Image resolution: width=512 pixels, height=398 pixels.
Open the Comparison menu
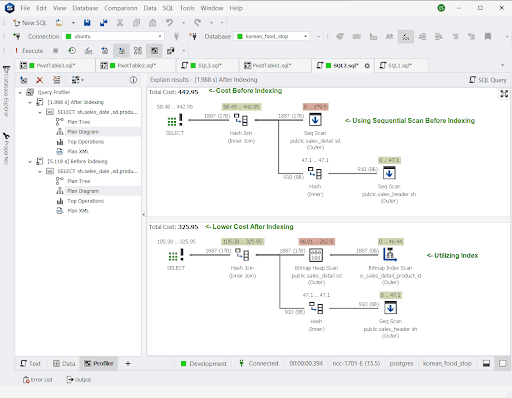click(x=121, y=8)
